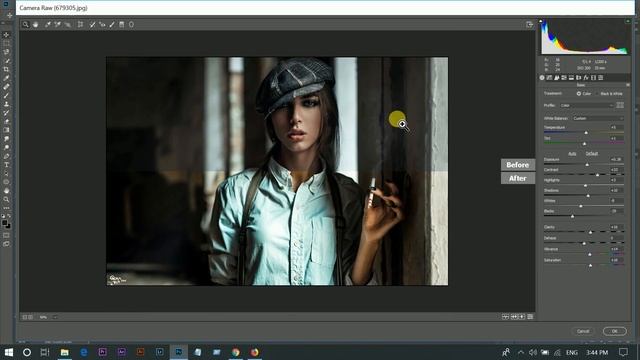Open the Lens Corrections tab
640x360 pixels.
point(578,78)
